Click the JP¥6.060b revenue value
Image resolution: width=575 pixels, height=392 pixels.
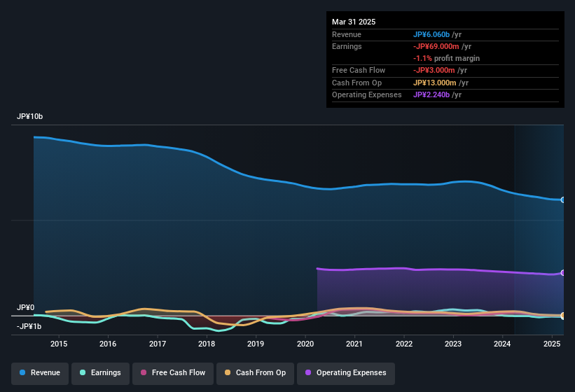(431, 34)
